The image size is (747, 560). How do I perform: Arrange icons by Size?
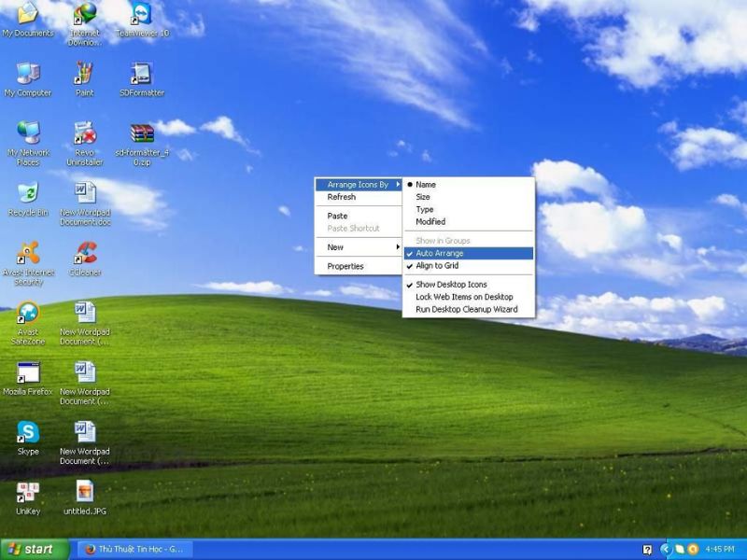[x=469, y=197]
